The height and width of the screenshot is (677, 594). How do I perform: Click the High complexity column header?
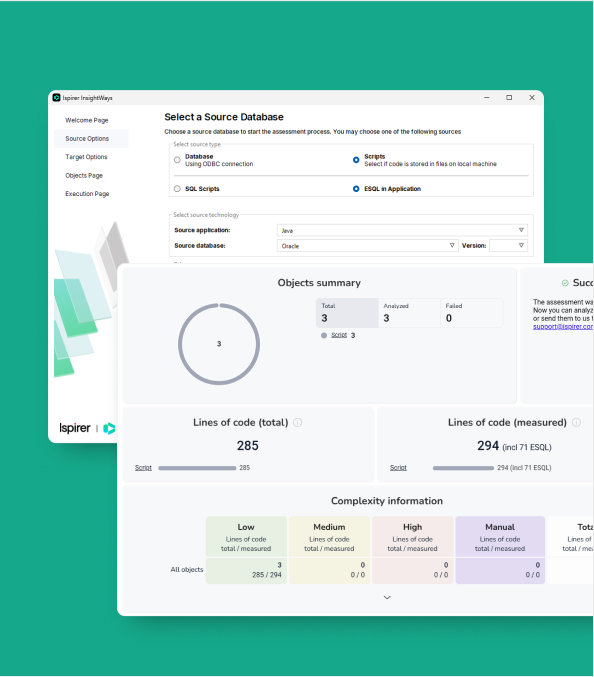pos(413,537)
